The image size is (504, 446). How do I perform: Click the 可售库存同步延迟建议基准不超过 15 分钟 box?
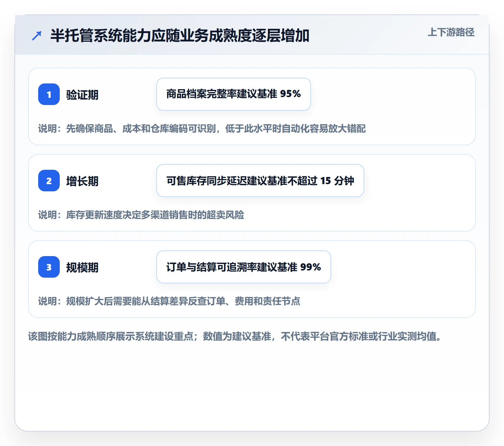coord(260,181)
